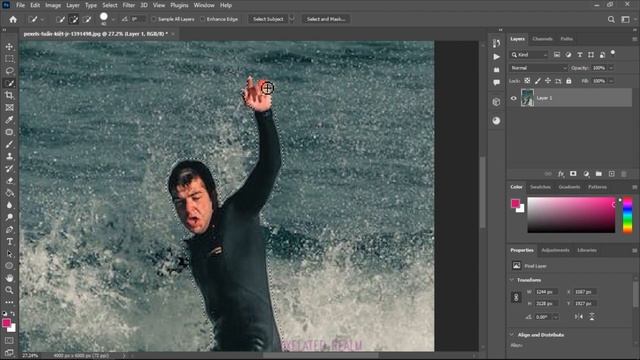Click the Home icon in options bar
Screen dimensions: 640x360
click(13, 19)
